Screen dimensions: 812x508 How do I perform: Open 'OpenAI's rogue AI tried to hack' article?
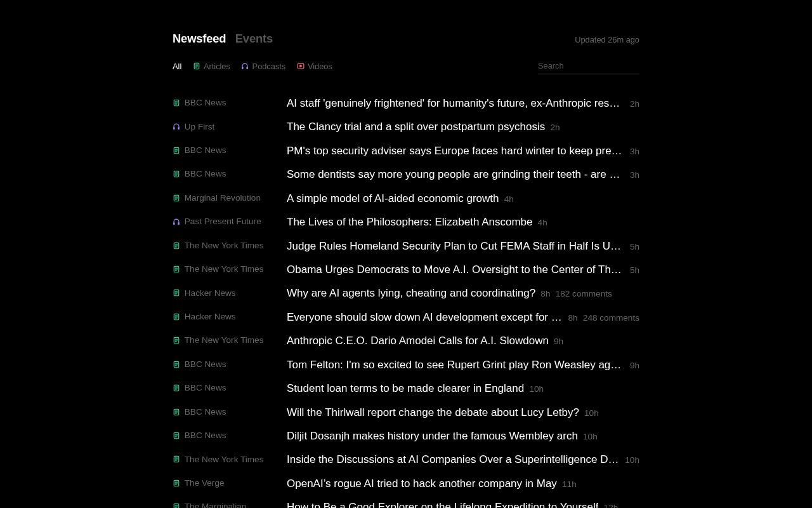point(422,484)
